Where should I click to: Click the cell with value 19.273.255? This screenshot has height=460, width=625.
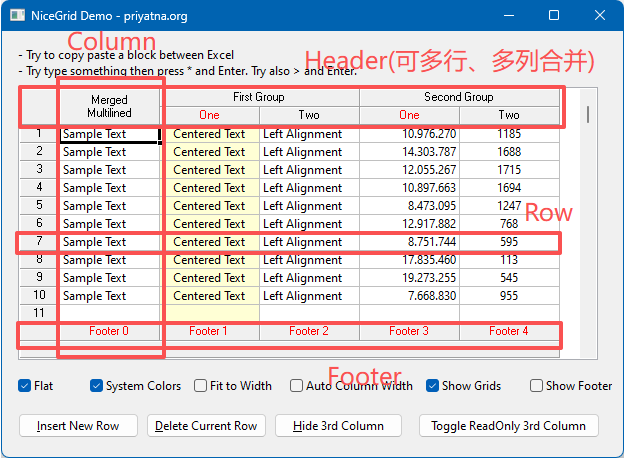coord(409,278)
